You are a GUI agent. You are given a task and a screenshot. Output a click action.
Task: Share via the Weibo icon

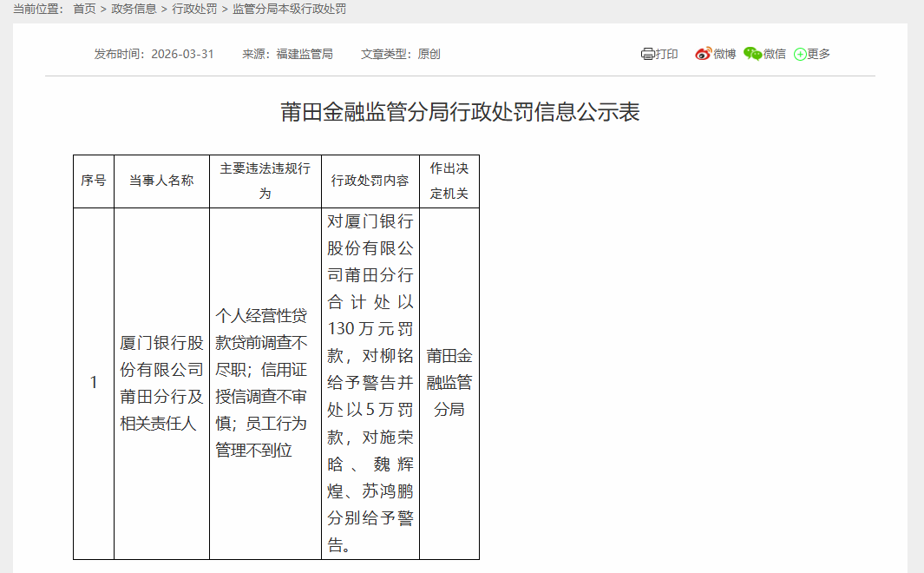point(703,54)
